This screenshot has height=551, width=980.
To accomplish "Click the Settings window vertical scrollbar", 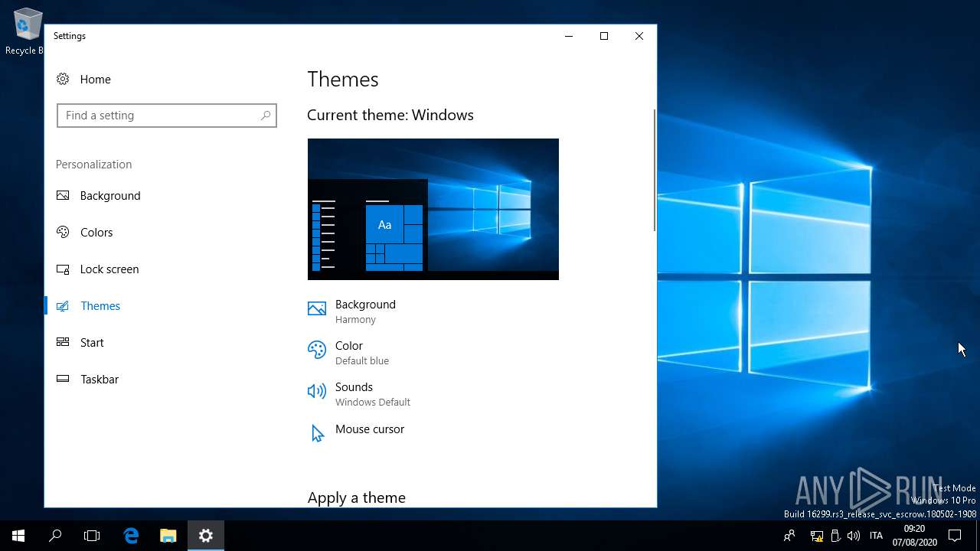I will (x=654, y=170).
